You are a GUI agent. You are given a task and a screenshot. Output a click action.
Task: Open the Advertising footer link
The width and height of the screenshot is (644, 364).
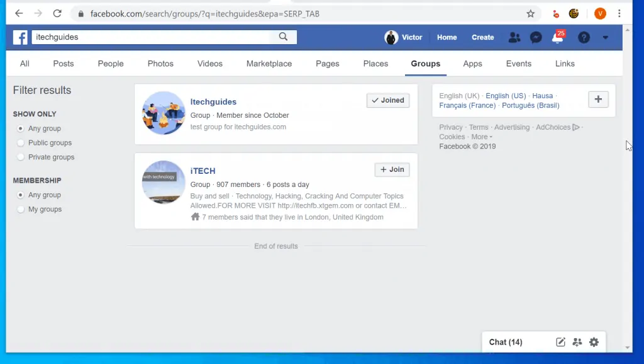pyautogui.click(x=512, y=127)
